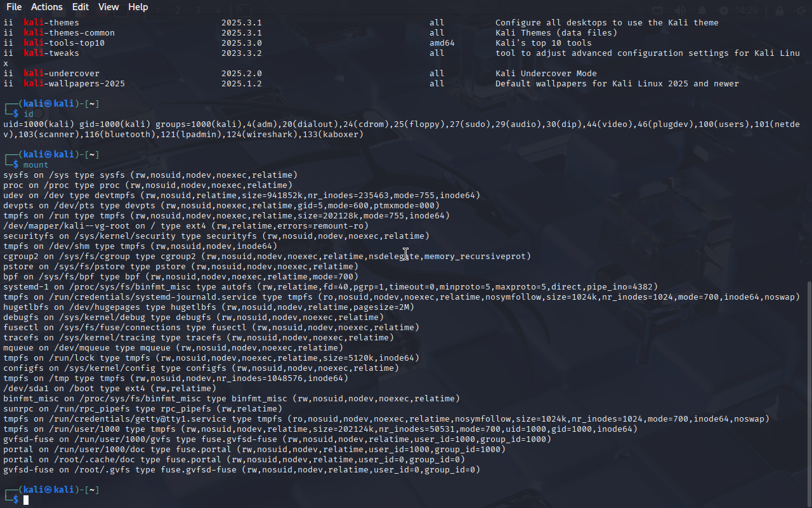Click the 'cgroup2 on /sys/fs/cgroup' line
The image size is (812, 508).
pyautogui.click(x=267, y=257)
